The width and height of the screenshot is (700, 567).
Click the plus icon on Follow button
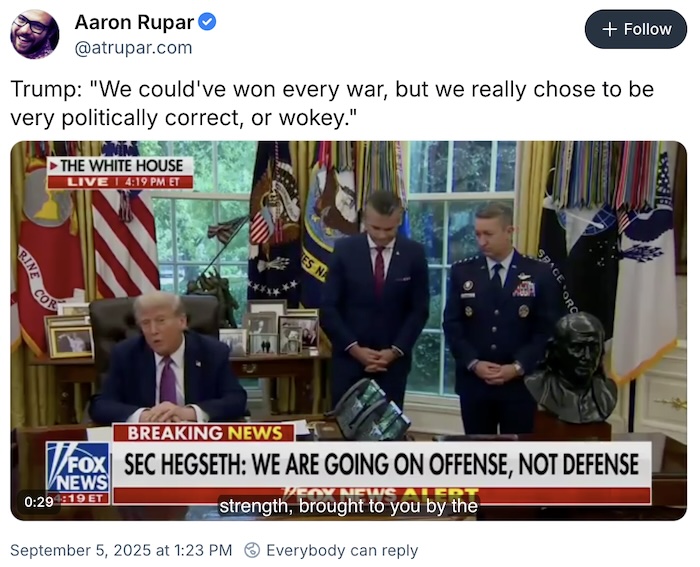pyautogui.click(x=609, y=29)
